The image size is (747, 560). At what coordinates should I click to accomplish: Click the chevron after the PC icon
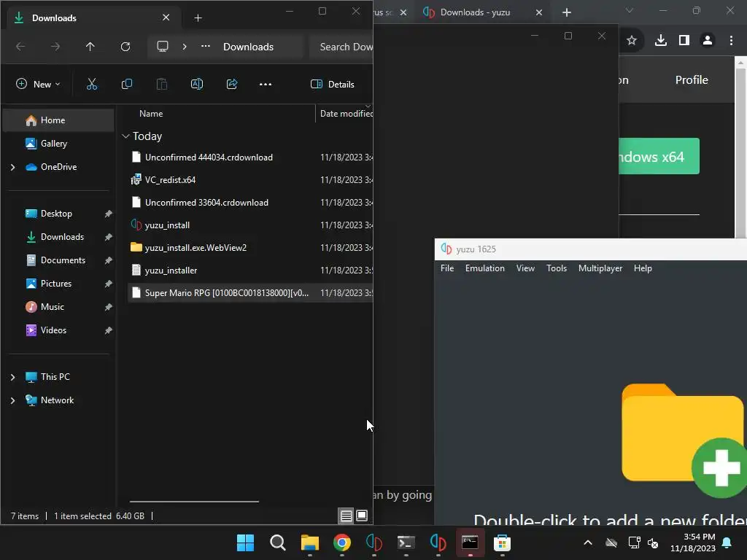185,47
